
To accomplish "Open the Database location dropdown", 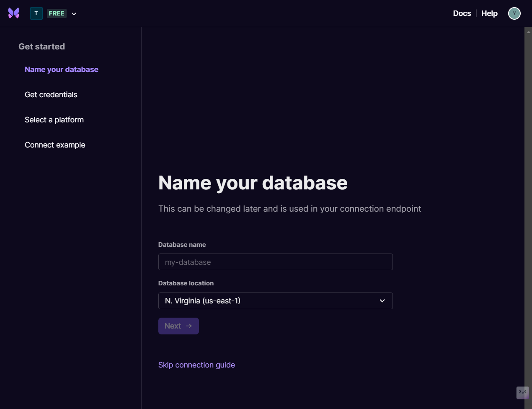I will (x=268, y=301).
